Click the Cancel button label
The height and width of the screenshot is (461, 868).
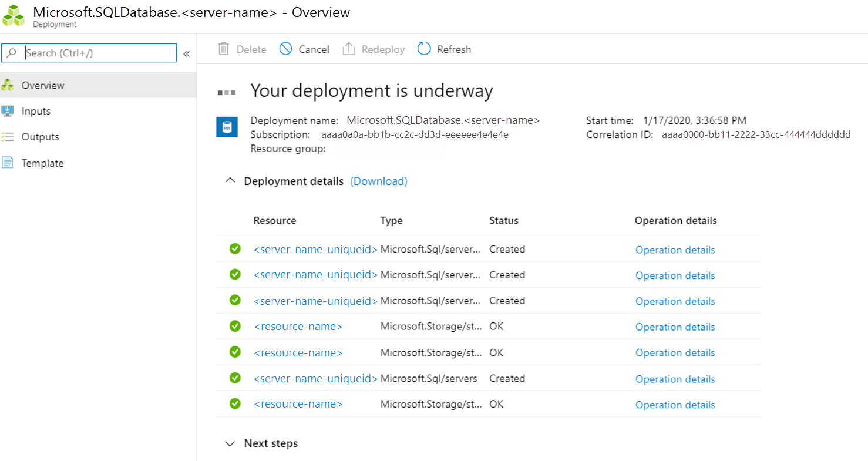[x=314, y=49]
